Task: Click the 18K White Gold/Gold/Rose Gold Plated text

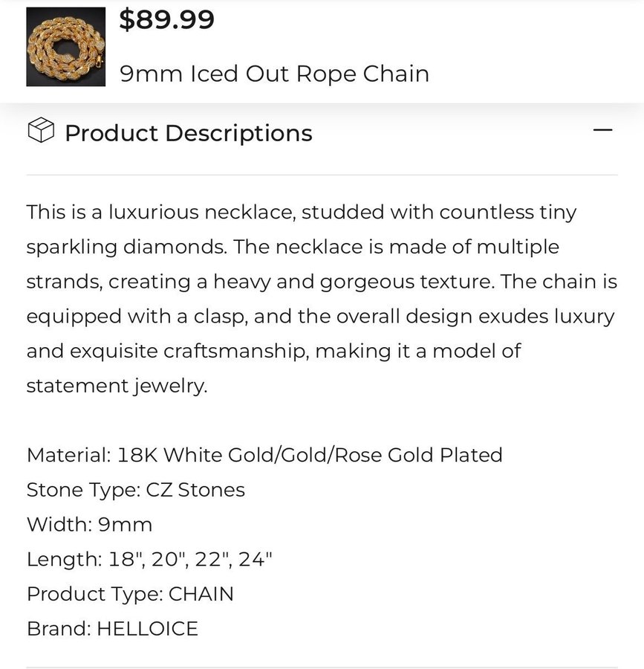Action: coord(310,455)
